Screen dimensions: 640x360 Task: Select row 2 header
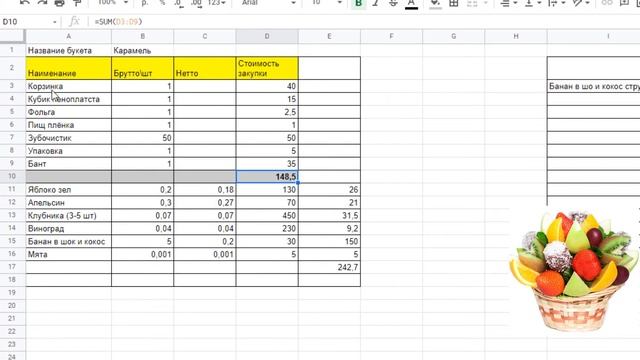[x=12, y=68]
